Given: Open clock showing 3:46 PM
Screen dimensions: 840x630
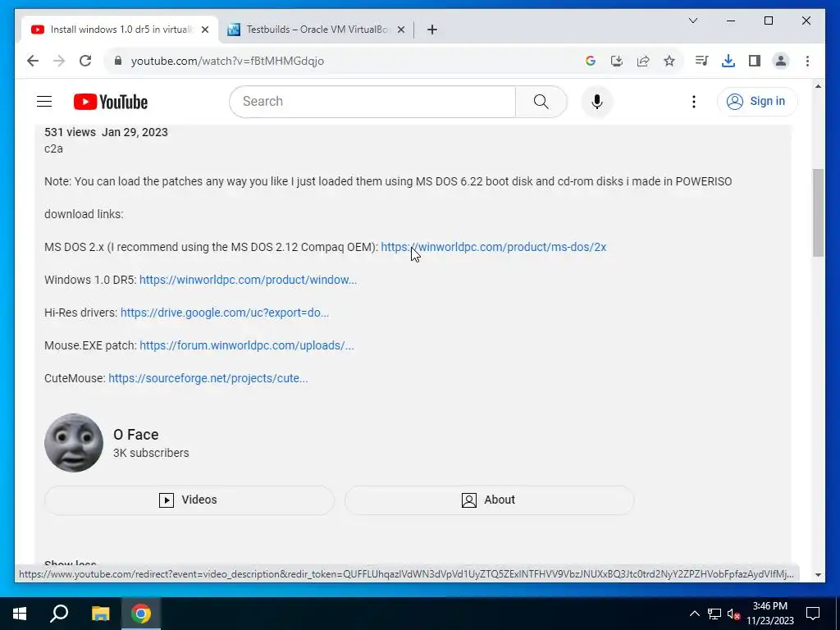Looking at the screenshot, I should click(770, 614).
